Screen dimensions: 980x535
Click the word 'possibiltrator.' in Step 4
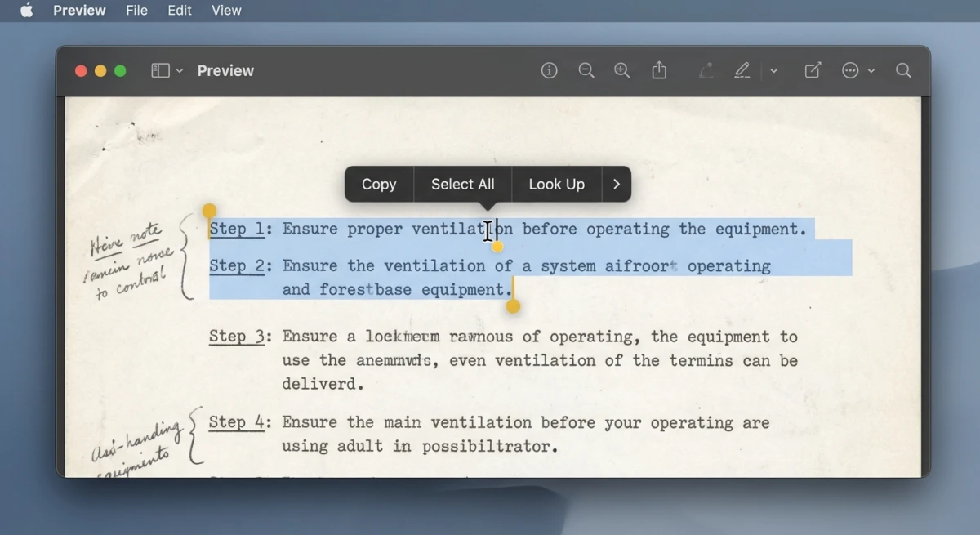490,447
